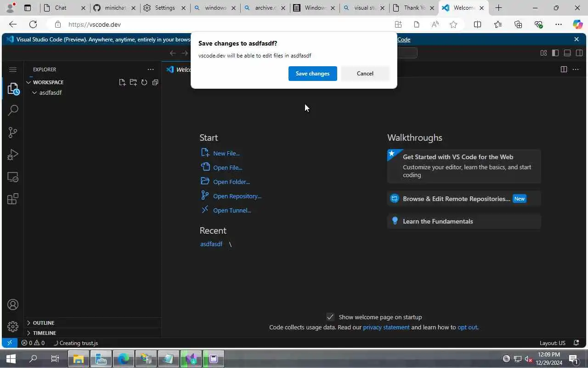Open Edge split screen view

tap(477, 24)
